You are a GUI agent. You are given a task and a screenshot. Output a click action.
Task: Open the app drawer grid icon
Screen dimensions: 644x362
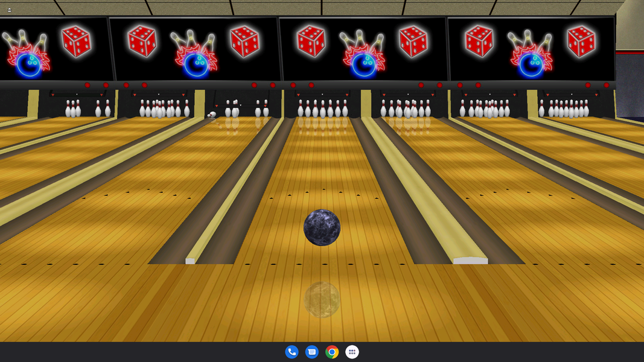352,352
